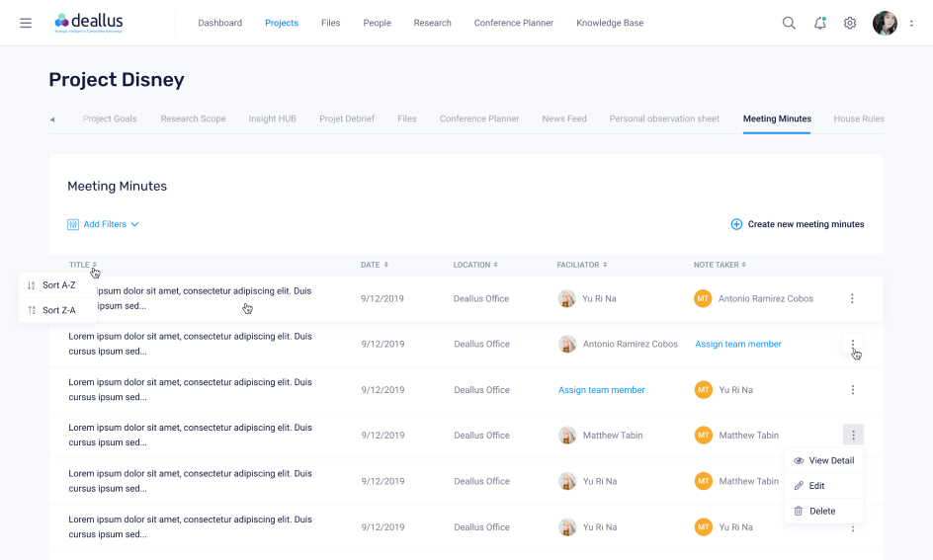The height and width of the screenshot is (560, 933).
Task: Sort the list by Sort A-Z
Action: tap(57, 285)
